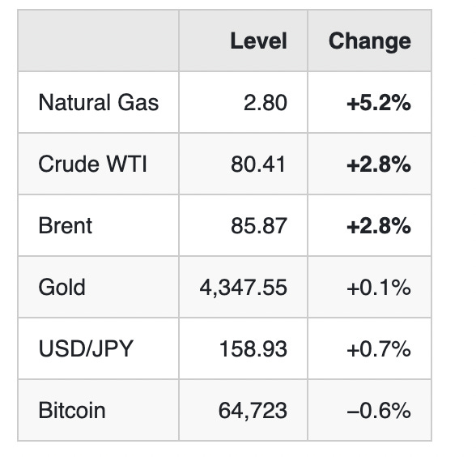Click the Crude WTI level 80.41
The width and height of the screenshot is (476, 457).
(x=259, y=164)
